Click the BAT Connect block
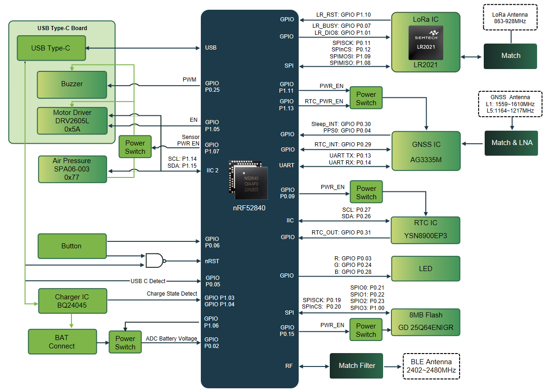The height and width of the screenshot is (392, 551). [62, 341]
